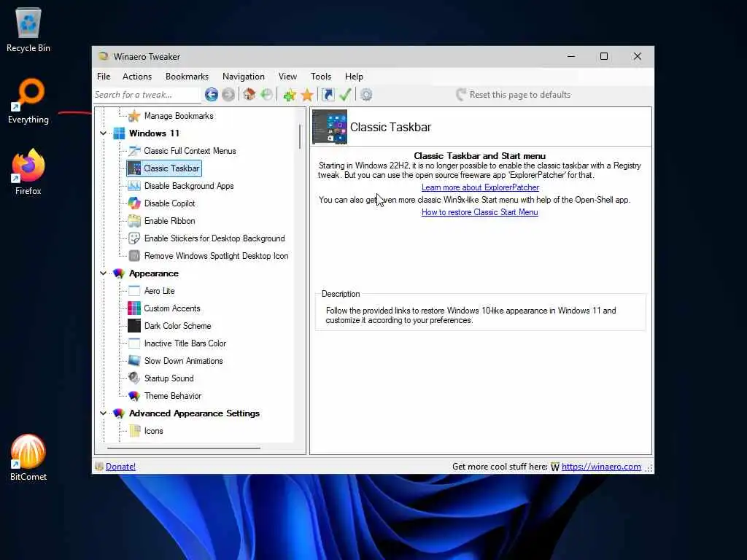Select the Dark Color Scheme text label
The width and height of the screenshot is (747, 560).
click(x=177, y=326)
